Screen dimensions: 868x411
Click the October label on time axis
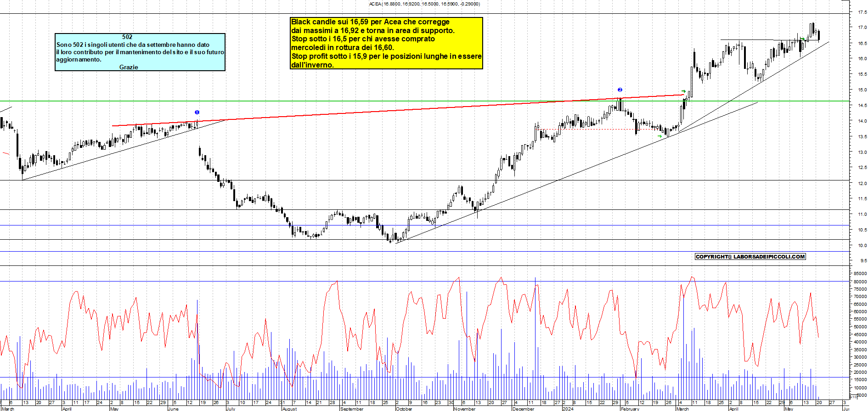pos(404,409)
